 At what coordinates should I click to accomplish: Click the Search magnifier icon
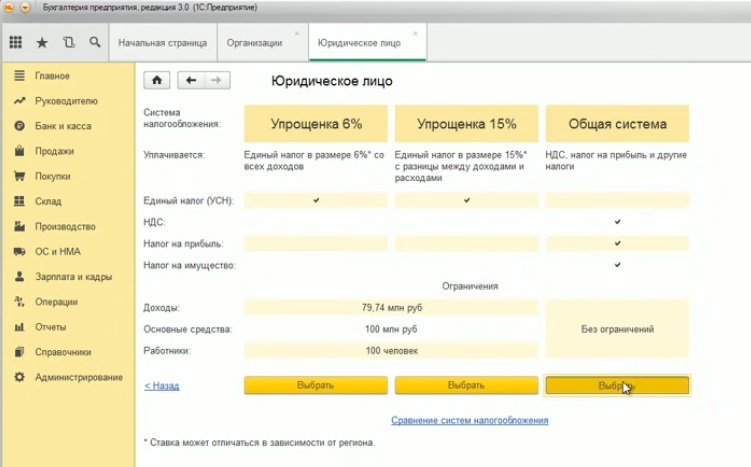[x=94, y=43]
